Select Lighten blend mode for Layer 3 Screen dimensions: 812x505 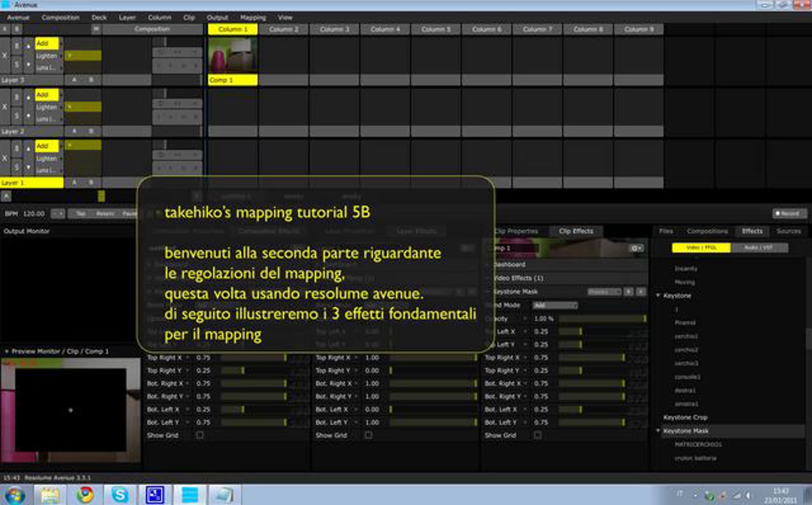[x=47, y=56]
